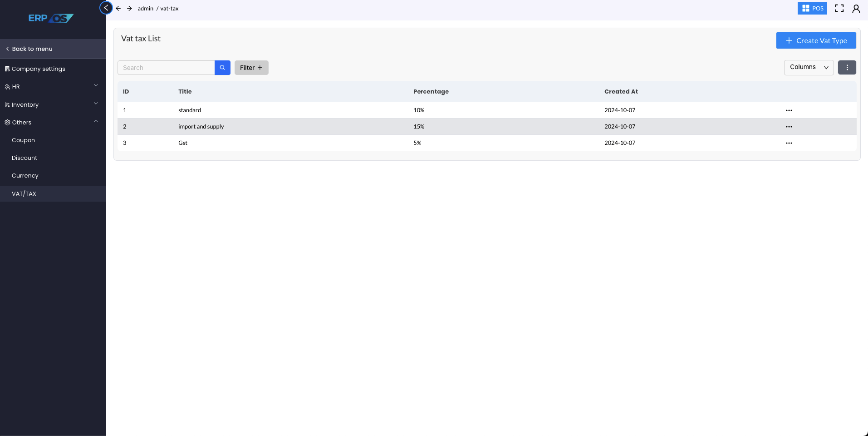Viewport: 868px width, 436px height.
Task: Open row actions for import and supply
Action: click(789, 127)
